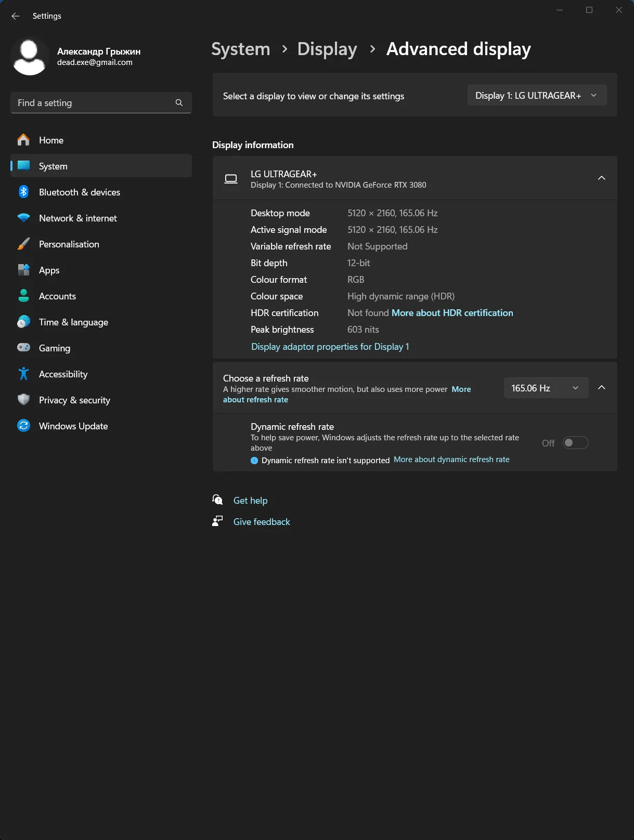Go to Apps settings
Viewport: 634px width, 840px height.
pyautogui.click(x=49, y=270)
